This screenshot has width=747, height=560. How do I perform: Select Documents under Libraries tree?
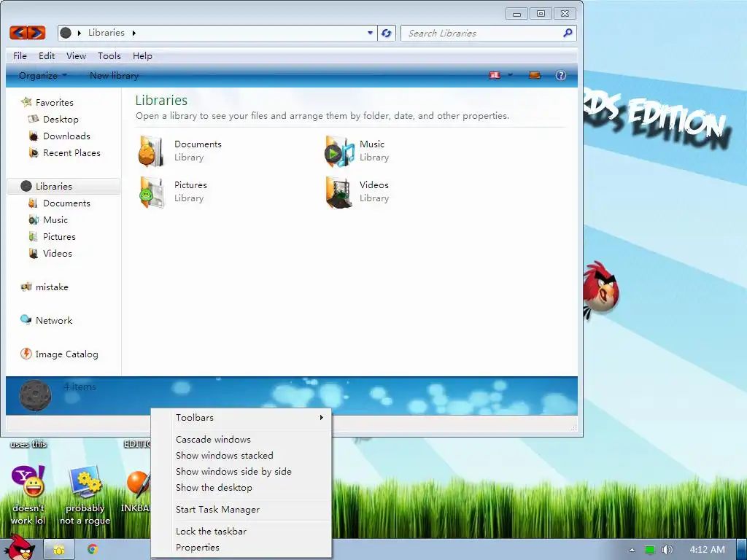coord(66,203)
